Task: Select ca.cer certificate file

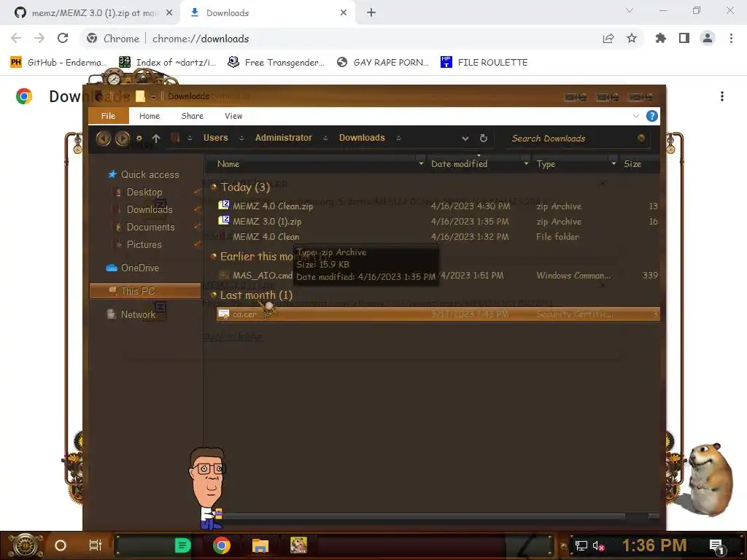Action: 438,314
